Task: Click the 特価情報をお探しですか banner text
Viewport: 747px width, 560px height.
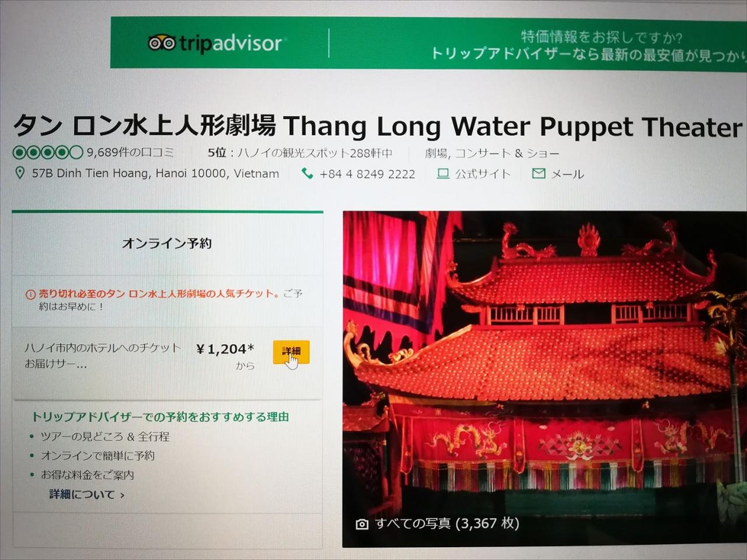Action: coord(601,37)
